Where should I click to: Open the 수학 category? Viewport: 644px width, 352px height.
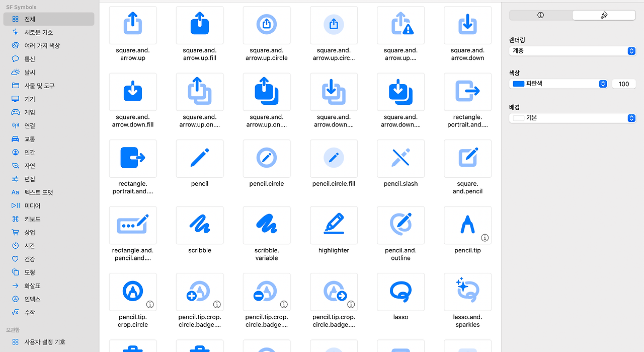click(x=49, y=313)
